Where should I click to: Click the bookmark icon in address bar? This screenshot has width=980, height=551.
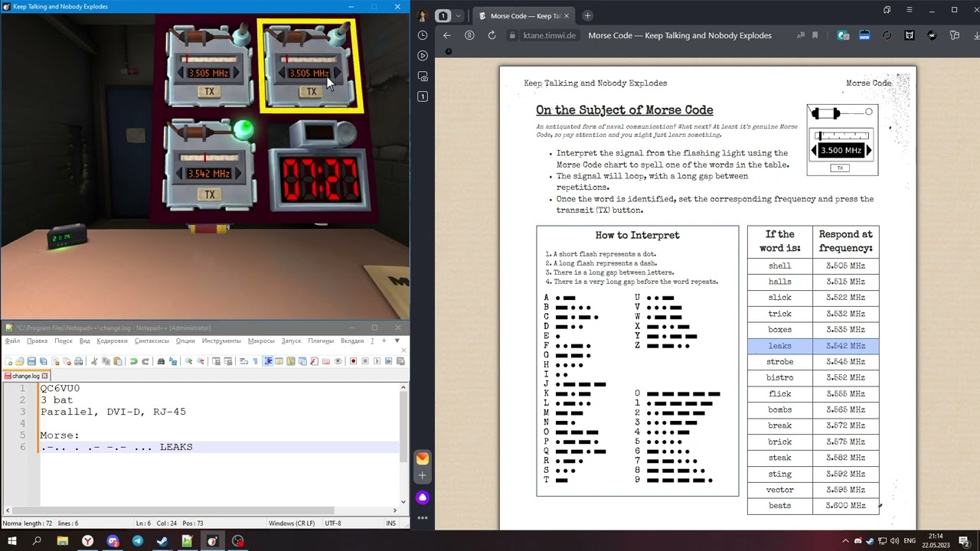pos(815,35)
